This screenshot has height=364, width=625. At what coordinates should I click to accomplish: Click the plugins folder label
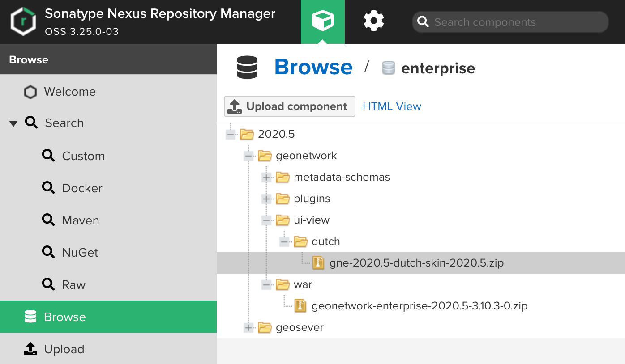coord(312,199)
